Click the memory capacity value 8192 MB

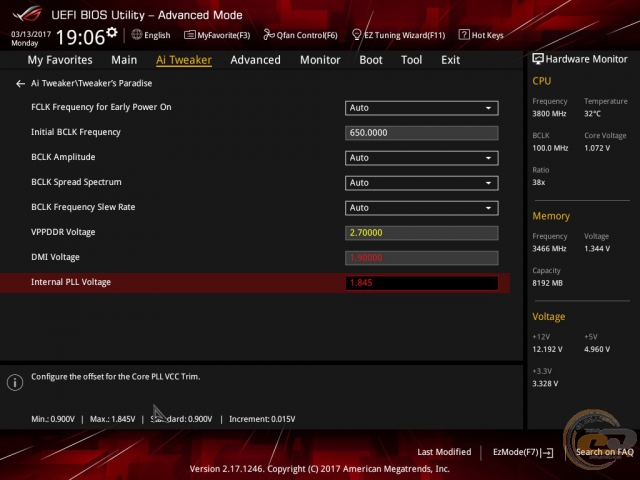pyautogui.click(x=547, y=283)
